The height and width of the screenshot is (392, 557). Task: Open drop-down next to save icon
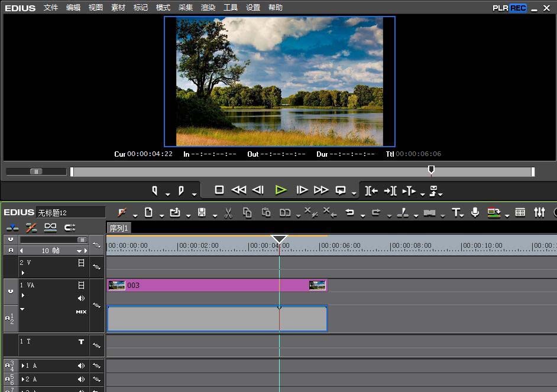(x=215, y=216)
